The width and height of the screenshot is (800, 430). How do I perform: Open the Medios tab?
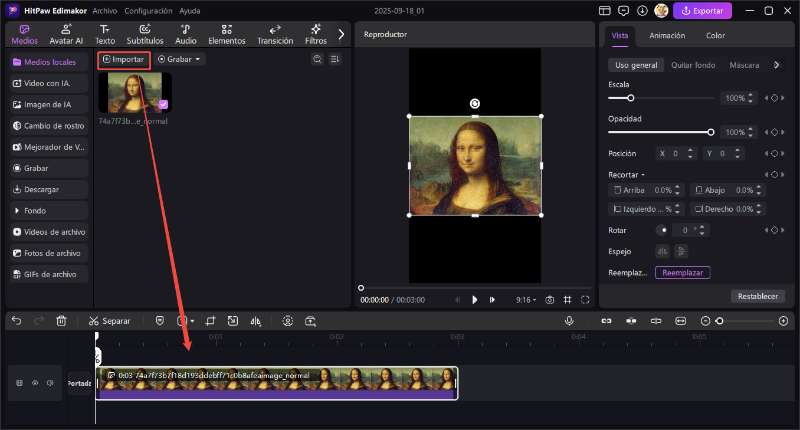[x=24, y=35]
